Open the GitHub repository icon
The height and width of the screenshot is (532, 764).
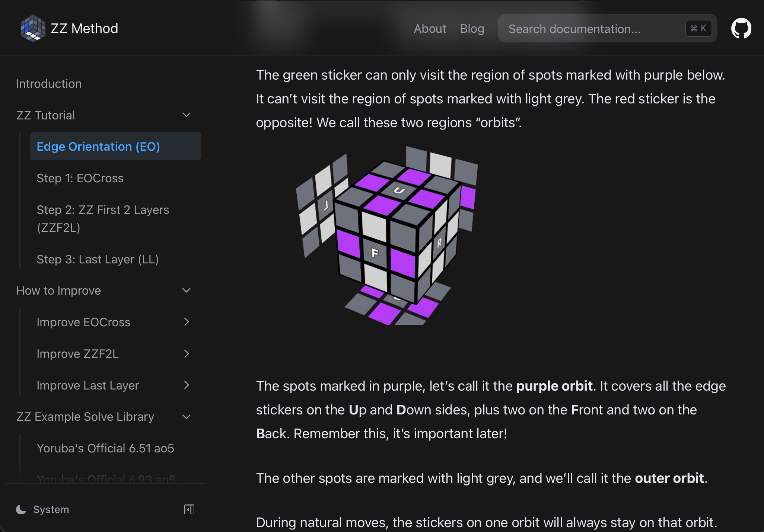(741, 28)
